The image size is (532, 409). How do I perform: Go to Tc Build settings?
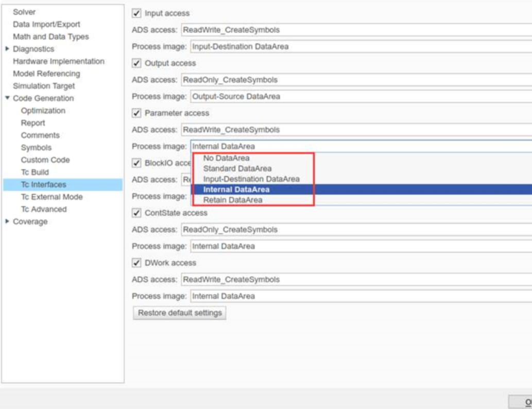35,172
